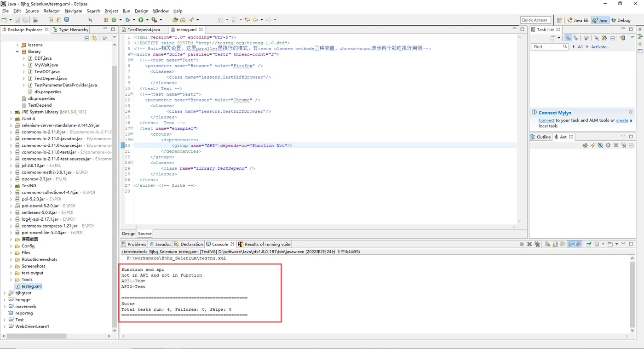644x349 pixels.
Task: Launch the Run button in main toolbar
Action: click(x=141, y=20)
